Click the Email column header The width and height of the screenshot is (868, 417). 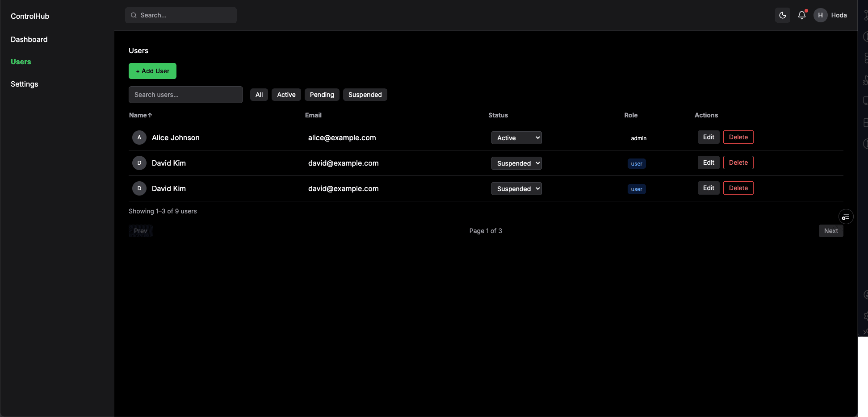(313, 115)
